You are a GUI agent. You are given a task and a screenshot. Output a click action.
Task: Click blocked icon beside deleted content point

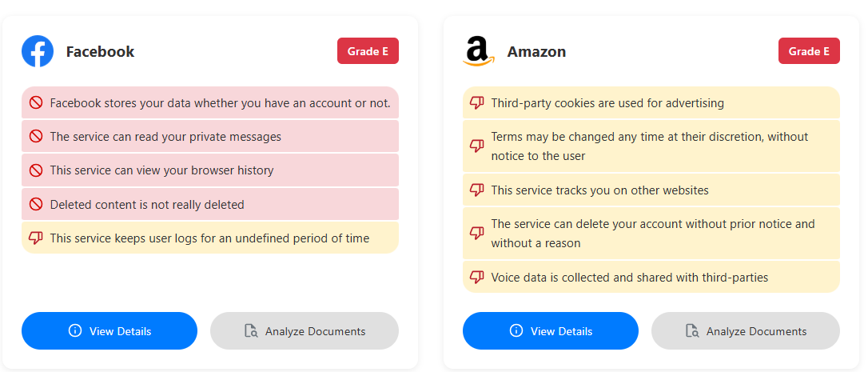click(x=36, y=204)
